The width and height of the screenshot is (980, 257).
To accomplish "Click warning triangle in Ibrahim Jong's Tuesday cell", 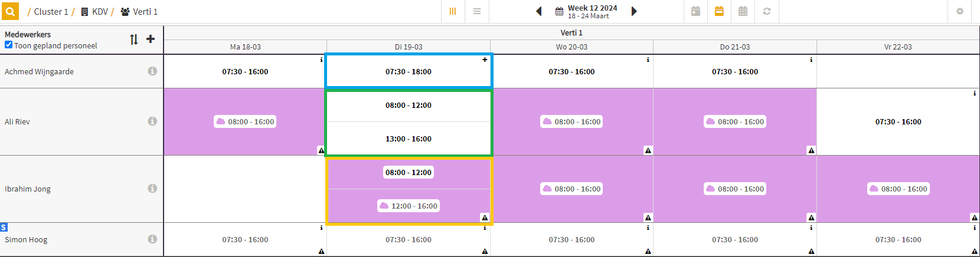I will 485,218.
